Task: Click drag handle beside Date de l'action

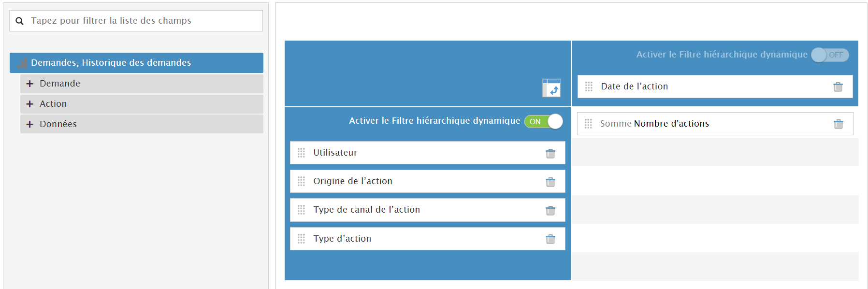Action: (588, 87)
